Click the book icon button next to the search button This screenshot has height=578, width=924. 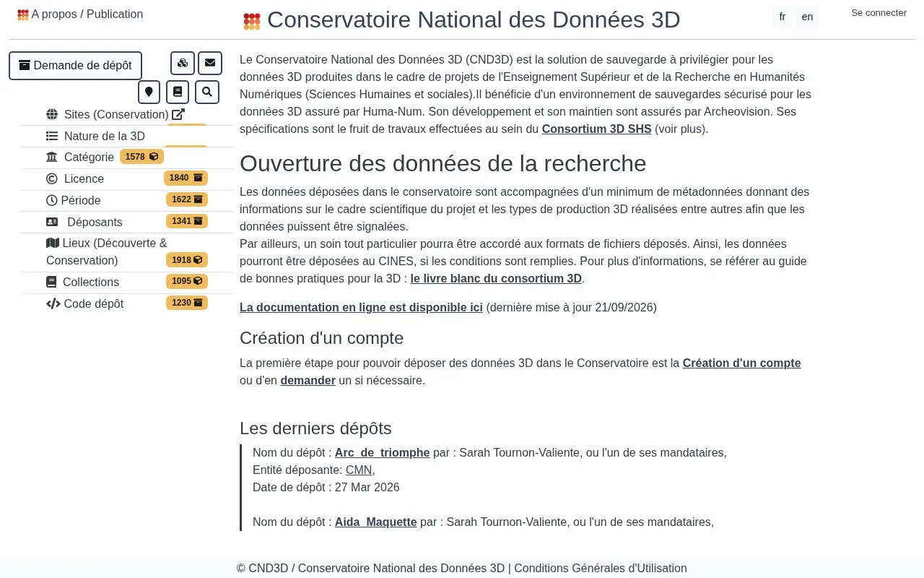(x=178, y=92)
